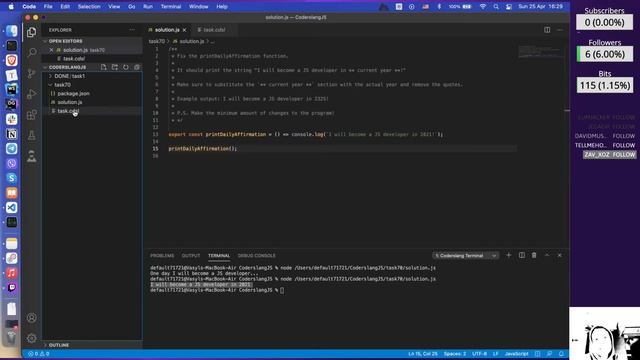Split the terminal pane

coord(522,255)
